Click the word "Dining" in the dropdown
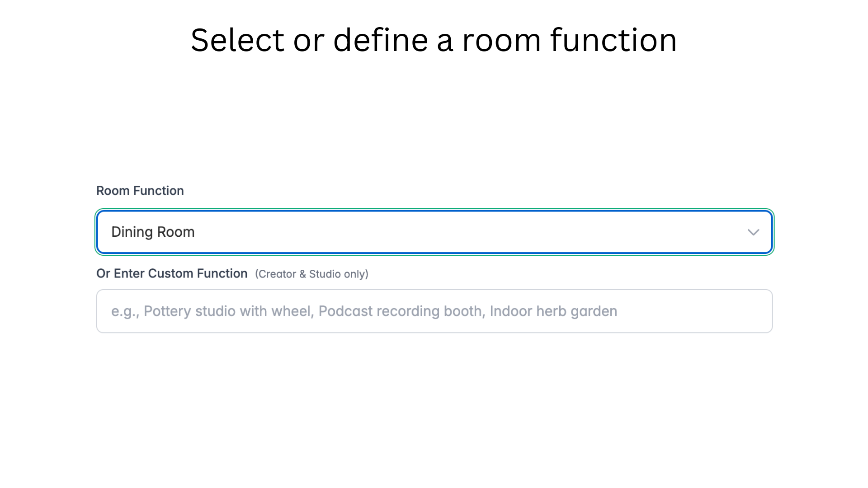Image resolution: width=868 pixels, height=488 pixels. 132,232
